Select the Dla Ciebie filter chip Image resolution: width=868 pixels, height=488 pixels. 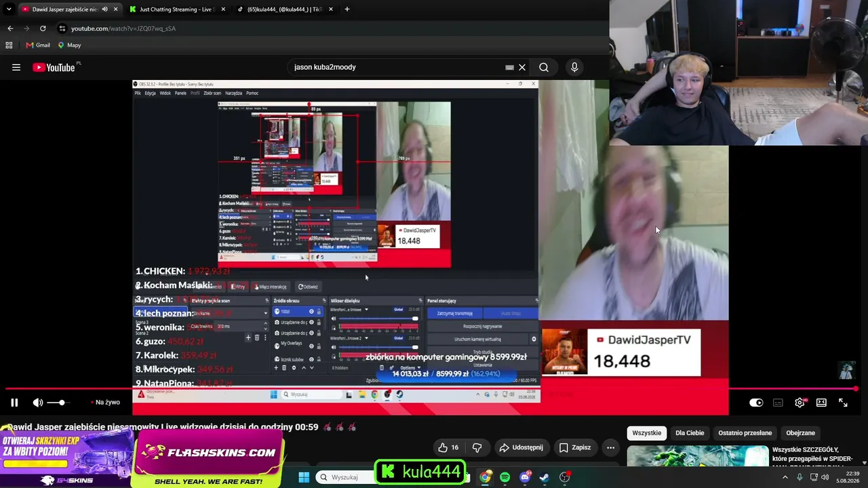click(690, 433)
